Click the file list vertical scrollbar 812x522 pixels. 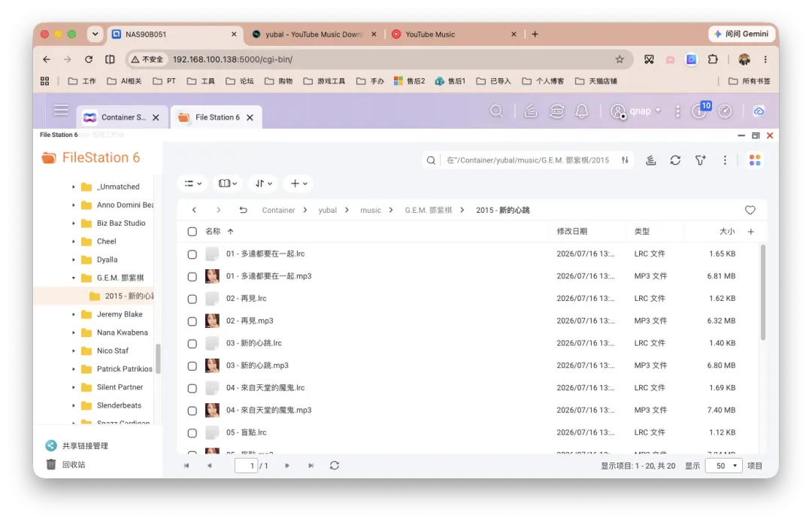[x=763, y=293]
